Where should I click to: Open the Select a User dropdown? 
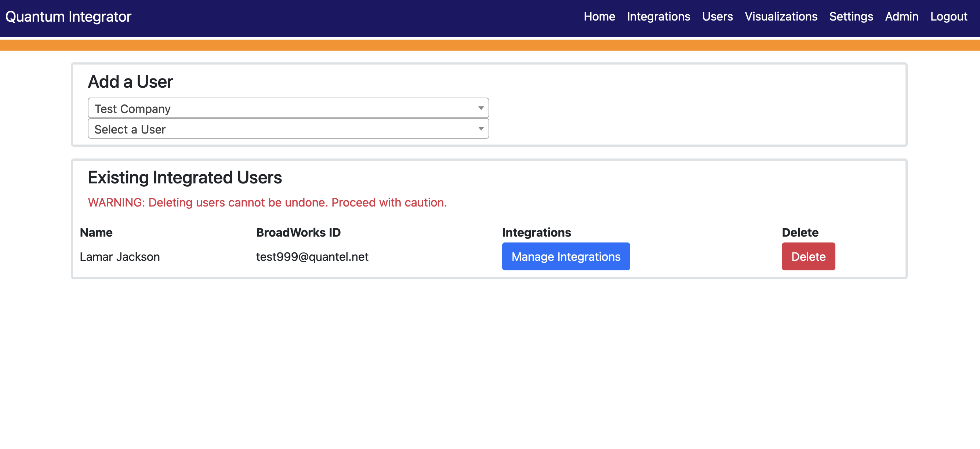click(288, 129)
